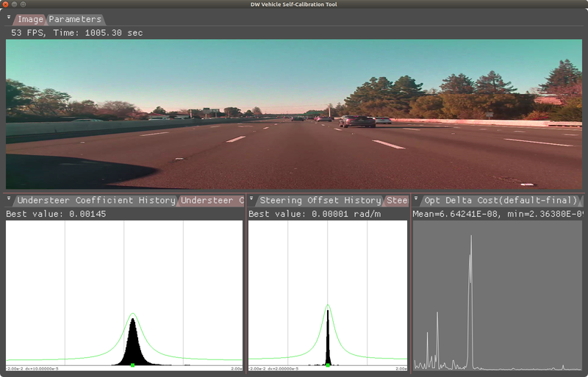
Task: Click the Opt Delta Cost panel dropdown triangle
Action: coord(416,198)
